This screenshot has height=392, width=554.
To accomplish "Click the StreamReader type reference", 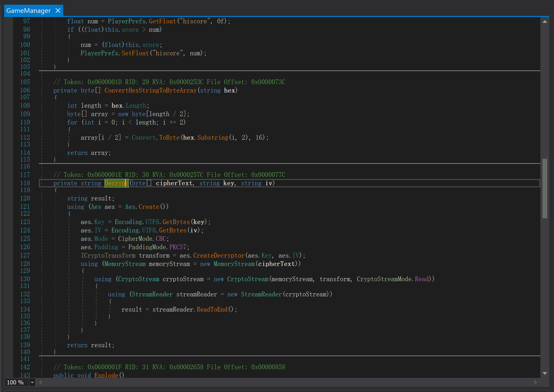I will [152, 294].
